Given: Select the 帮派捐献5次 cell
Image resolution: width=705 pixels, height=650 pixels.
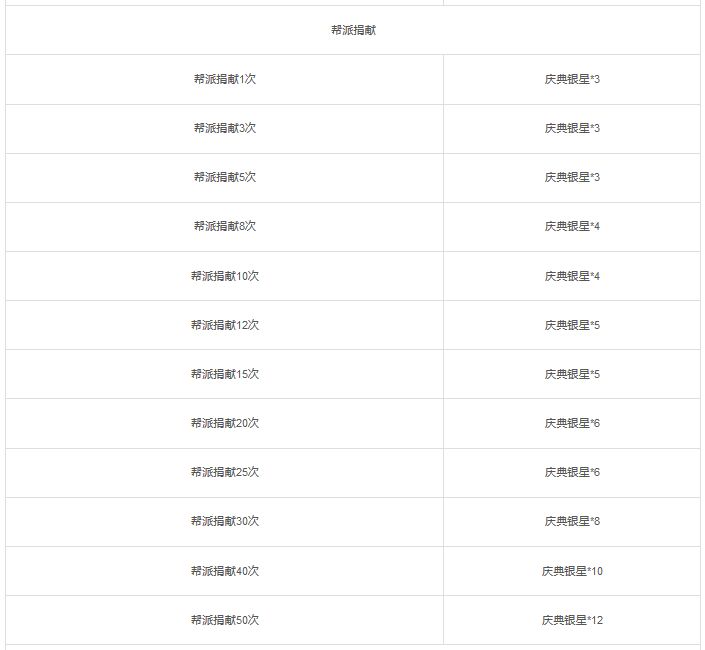Looking at the screenshot, I should [224, 178].
